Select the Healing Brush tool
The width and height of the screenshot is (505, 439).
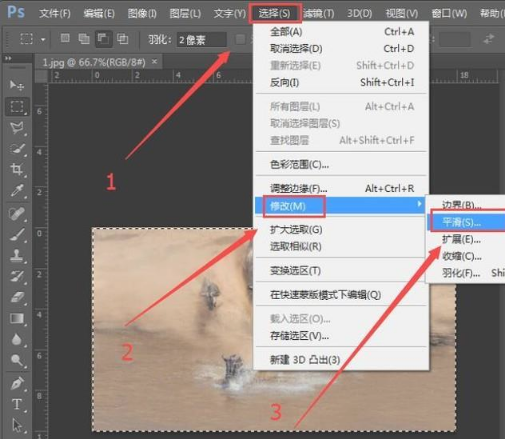[17, 213]
